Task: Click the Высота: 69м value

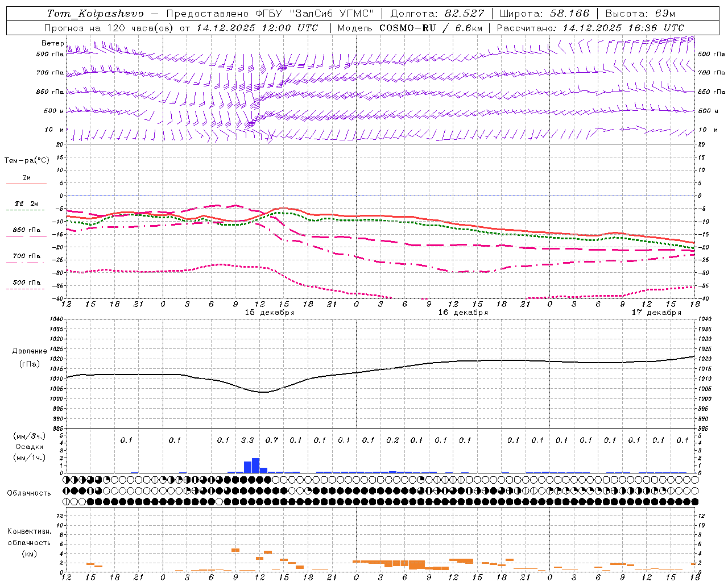Action: (640, 14)
